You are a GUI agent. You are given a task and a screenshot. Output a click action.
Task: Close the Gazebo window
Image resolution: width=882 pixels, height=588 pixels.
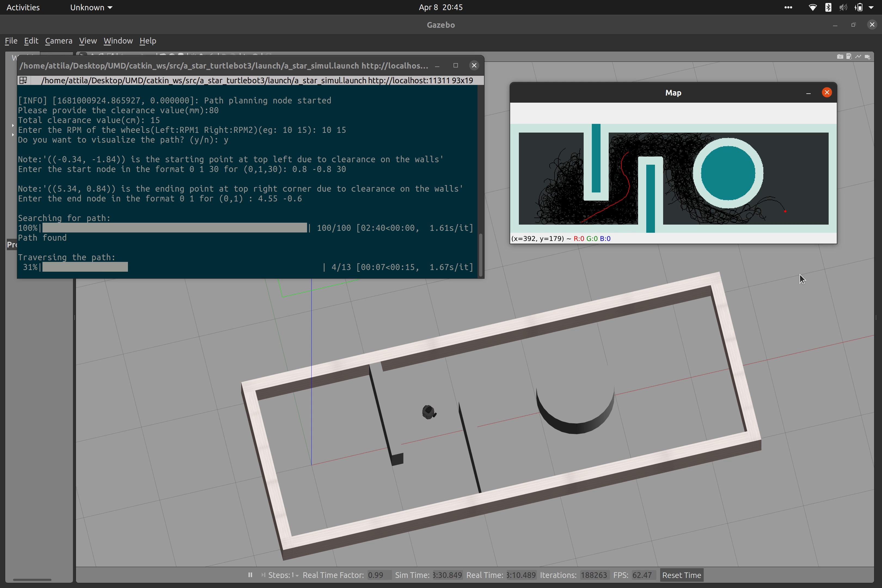872,24
